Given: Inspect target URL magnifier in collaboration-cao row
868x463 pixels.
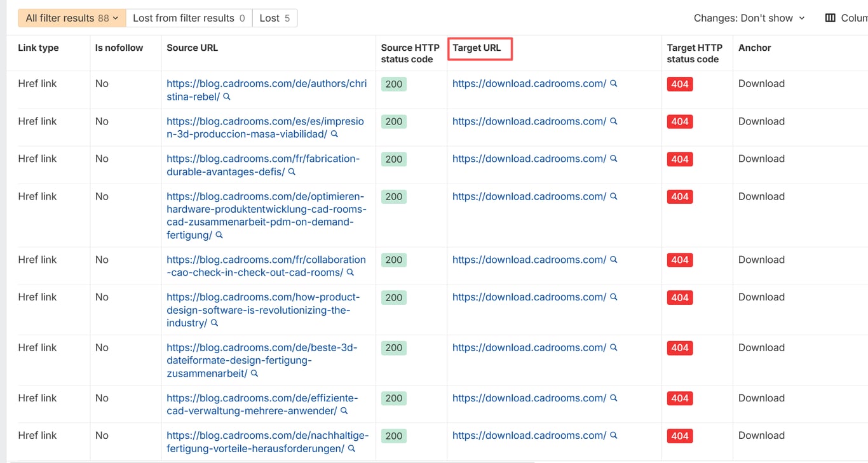Looking at the screenshot, I should (x=614, y=260).
